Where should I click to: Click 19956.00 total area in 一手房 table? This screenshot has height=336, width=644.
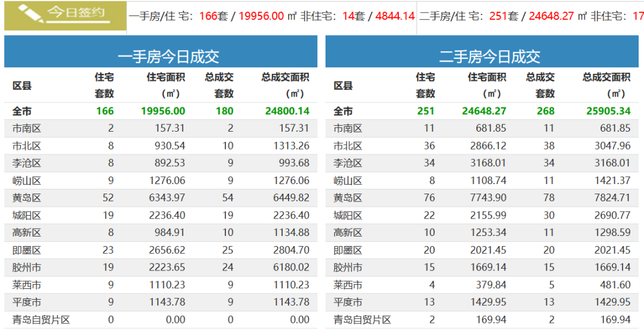click(163, 111)
